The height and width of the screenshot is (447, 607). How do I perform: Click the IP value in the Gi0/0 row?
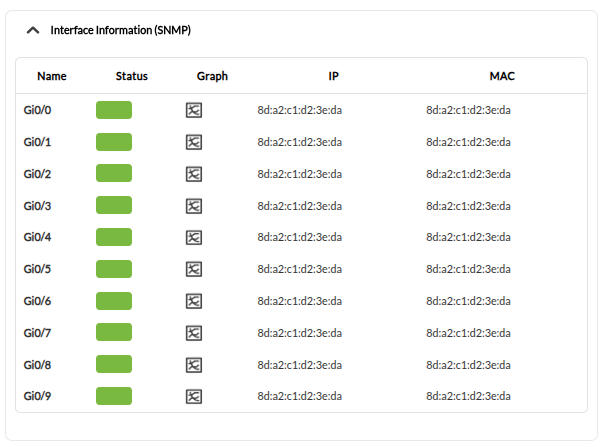pyautogui.click(x=300, y=110)
